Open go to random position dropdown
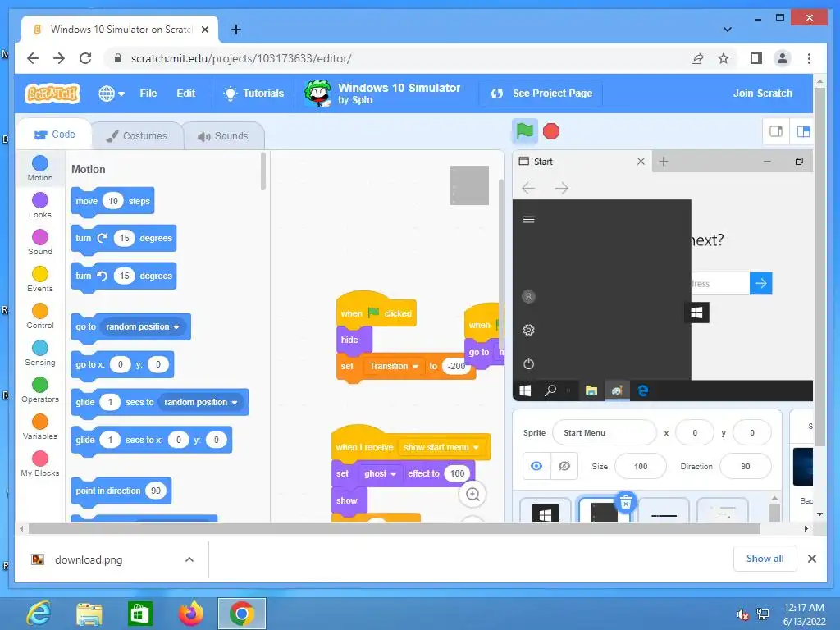Viewport: 840px width, 630px height. click(142, 326)
